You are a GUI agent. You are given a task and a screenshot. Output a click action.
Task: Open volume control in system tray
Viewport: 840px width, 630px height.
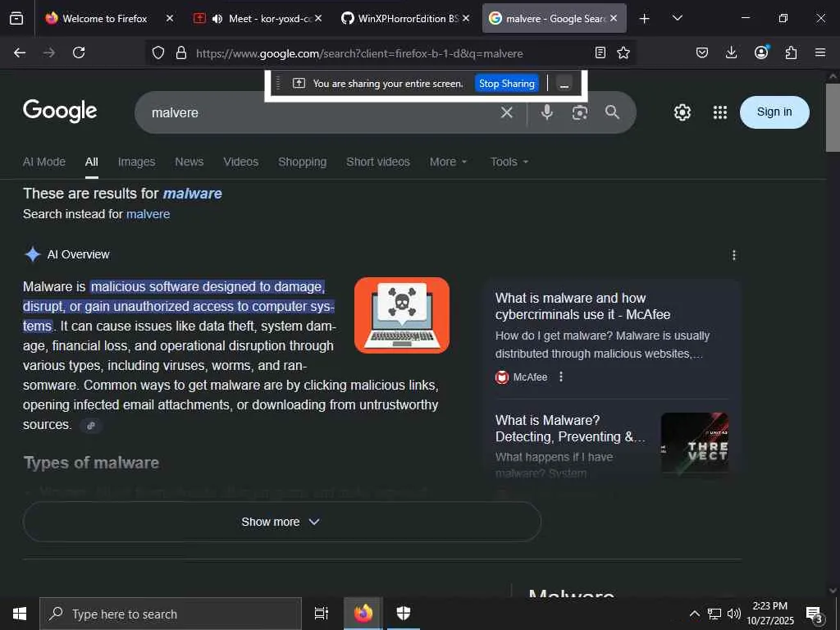coord(734,614)
